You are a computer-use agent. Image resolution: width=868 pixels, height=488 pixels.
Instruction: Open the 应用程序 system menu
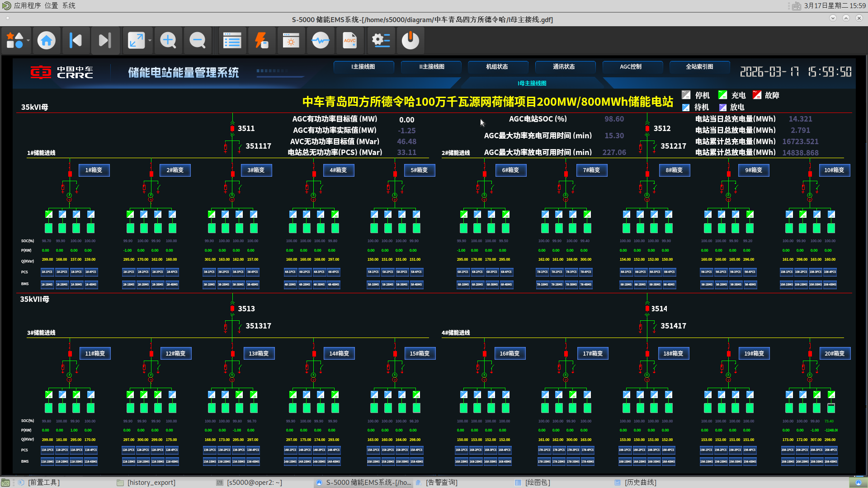27,5
